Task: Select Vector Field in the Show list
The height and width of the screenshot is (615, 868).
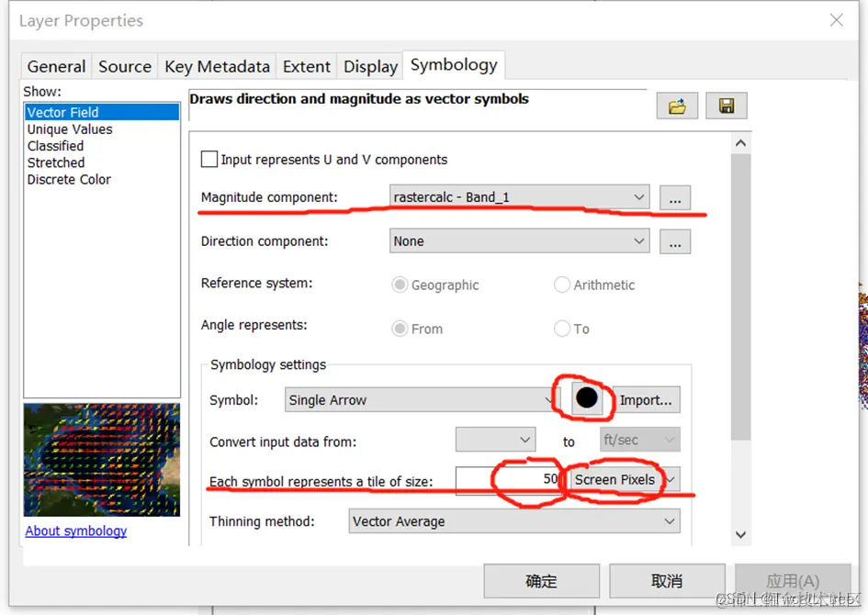Action: click(x=102, y=112)
